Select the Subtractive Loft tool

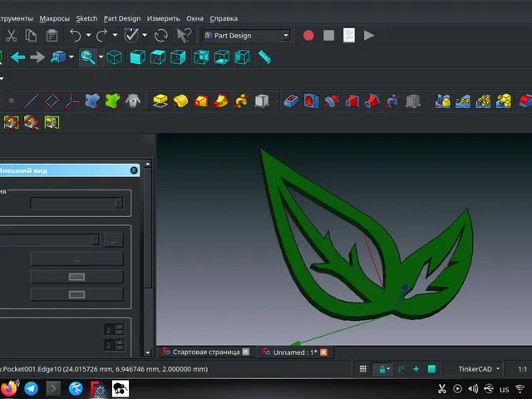(x=352, y=101)
